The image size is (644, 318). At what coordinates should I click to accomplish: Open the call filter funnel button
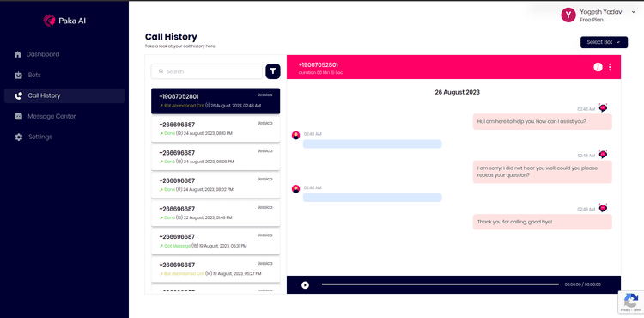(273, 71)
